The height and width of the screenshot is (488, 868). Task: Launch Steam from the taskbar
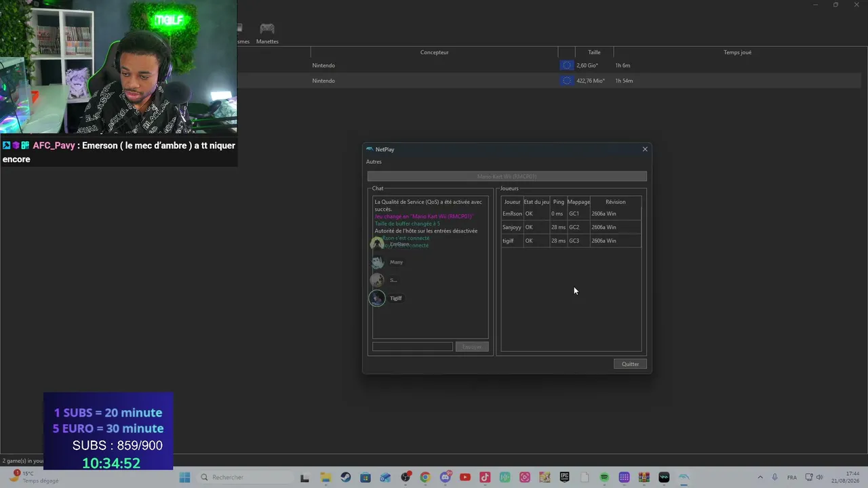coord(346,477)
